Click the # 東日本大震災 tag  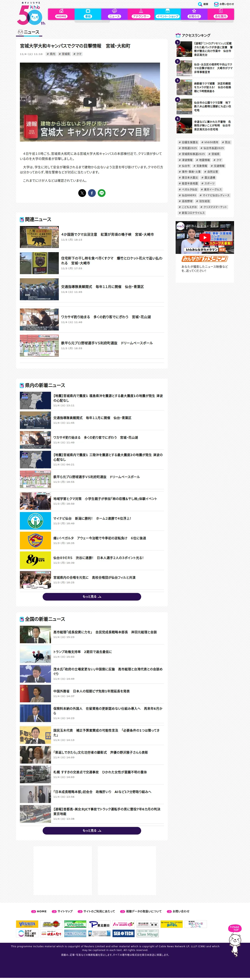[188, 178]
